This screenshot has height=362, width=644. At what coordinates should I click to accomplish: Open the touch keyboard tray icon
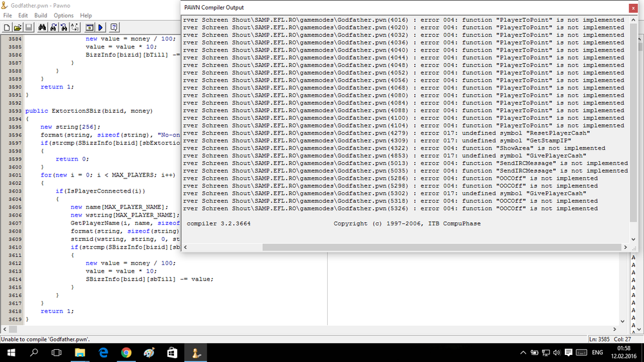(x=582, y=352)
